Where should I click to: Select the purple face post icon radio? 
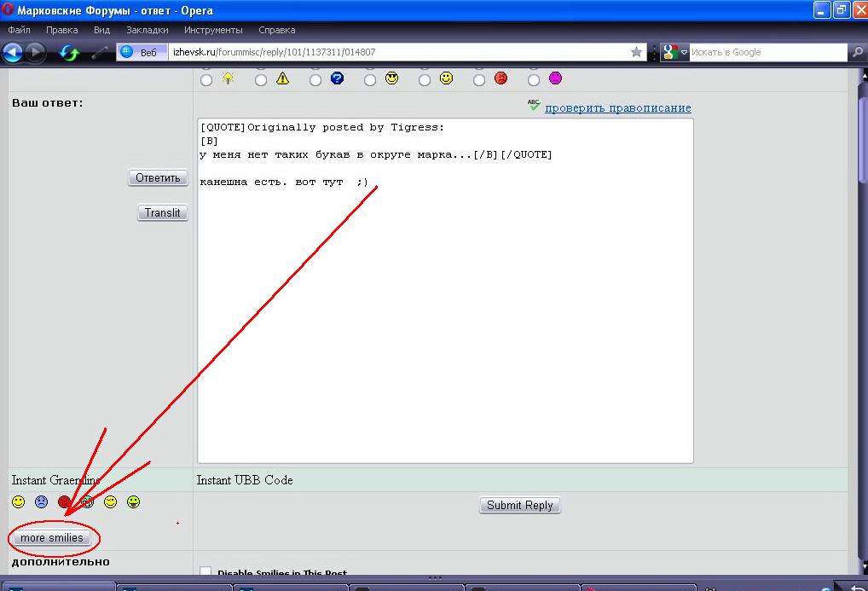click(x=534, y=80)
